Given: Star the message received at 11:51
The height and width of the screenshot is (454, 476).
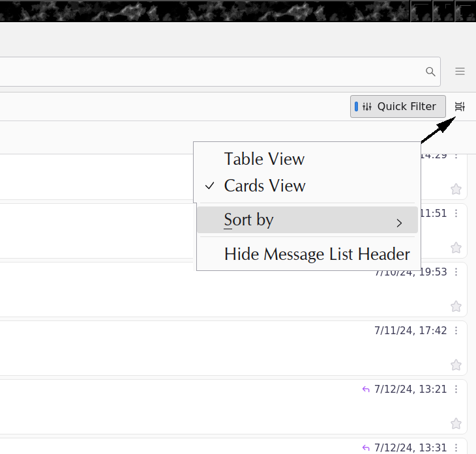Looking at the screenshot, I should [456, 248].
